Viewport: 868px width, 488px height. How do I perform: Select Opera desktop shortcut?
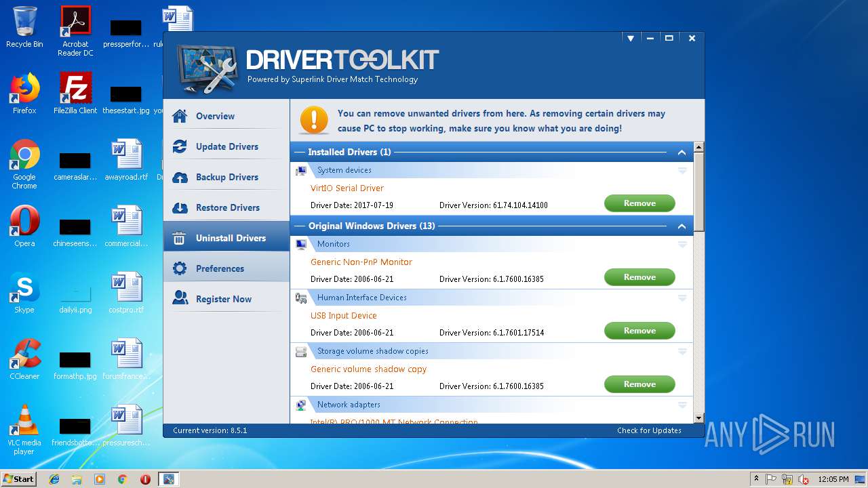click(24, 226)
